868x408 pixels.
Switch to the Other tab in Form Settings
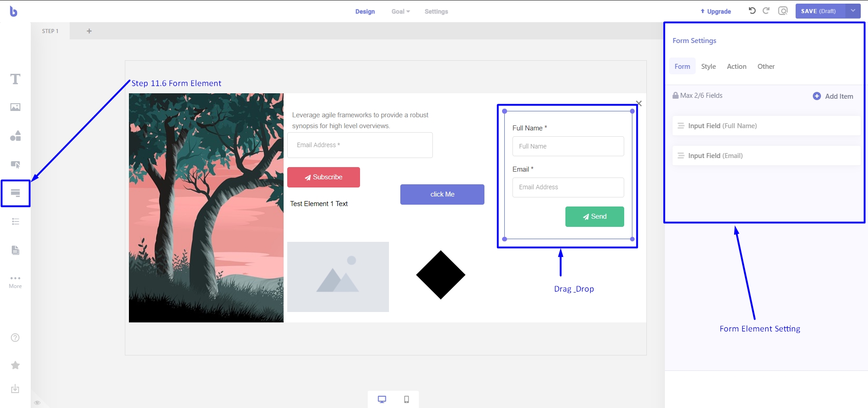pyautogui.click(x=766, y=67)
